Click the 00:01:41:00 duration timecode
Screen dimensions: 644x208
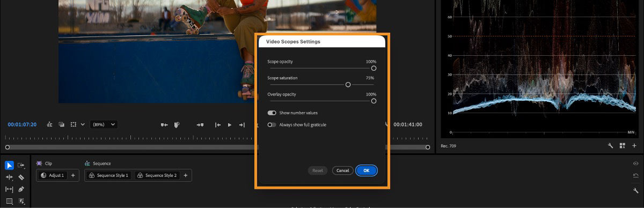point(408,124)
